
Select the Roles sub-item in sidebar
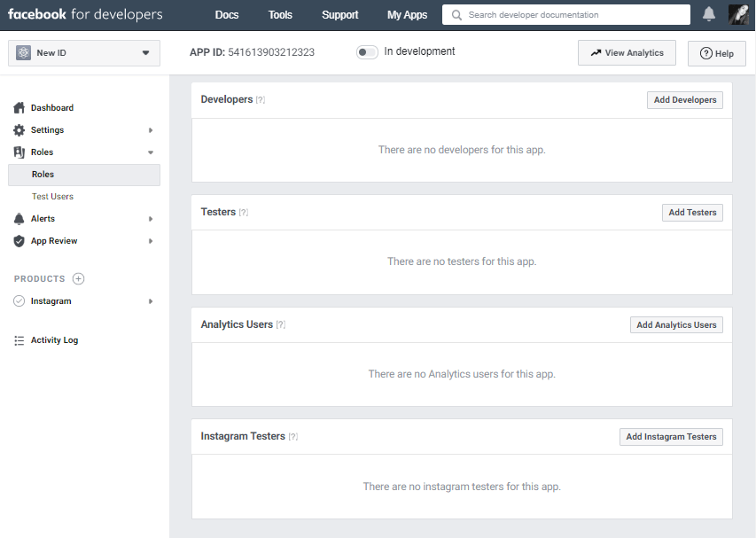[84, 175]
